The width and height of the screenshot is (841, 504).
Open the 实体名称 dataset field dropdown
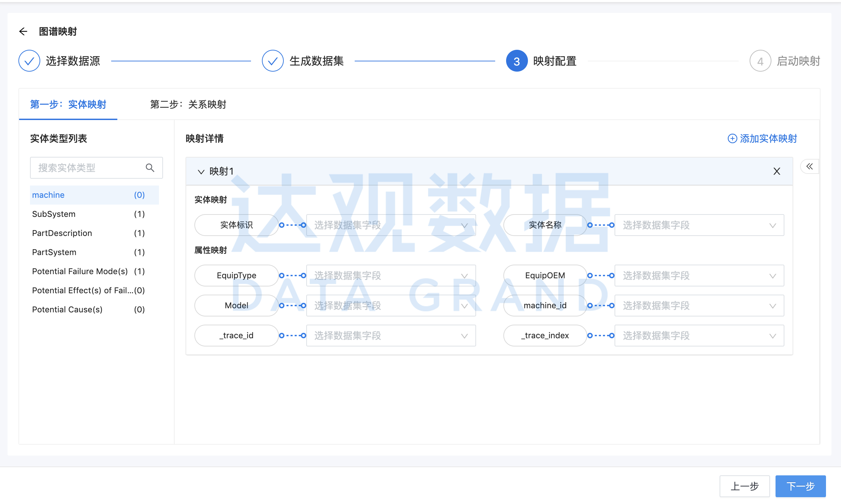pos(699,225)
